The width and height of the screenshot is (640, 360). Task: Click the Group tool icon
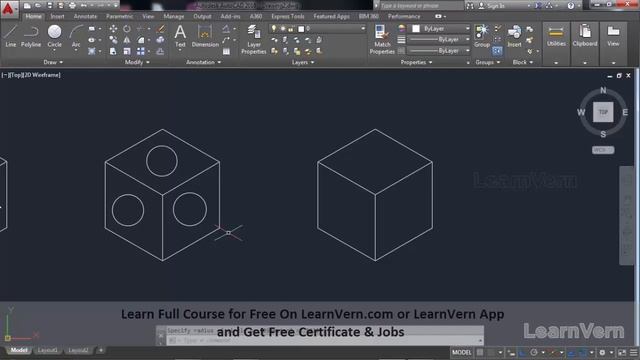click(482, 36)
